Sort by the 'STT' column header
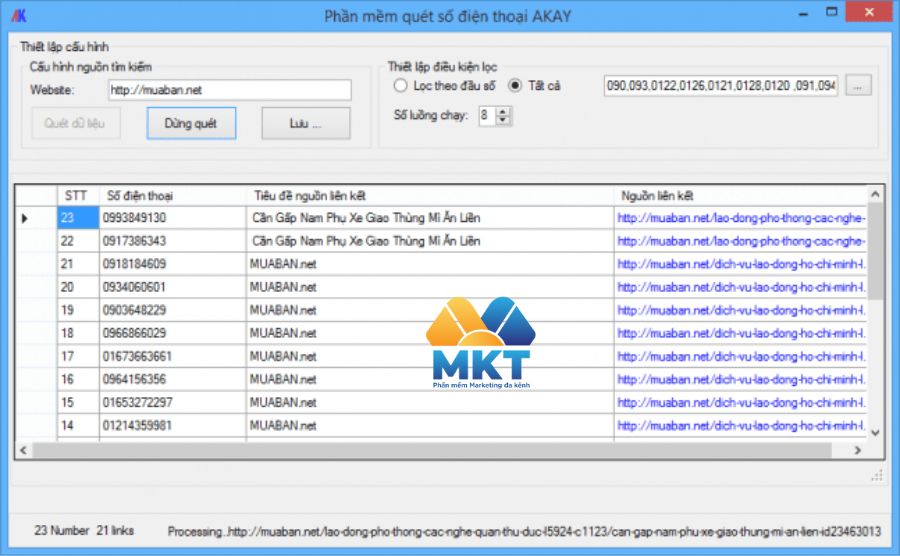This screenshot has width=900, height=556. [x=78, y=196]
